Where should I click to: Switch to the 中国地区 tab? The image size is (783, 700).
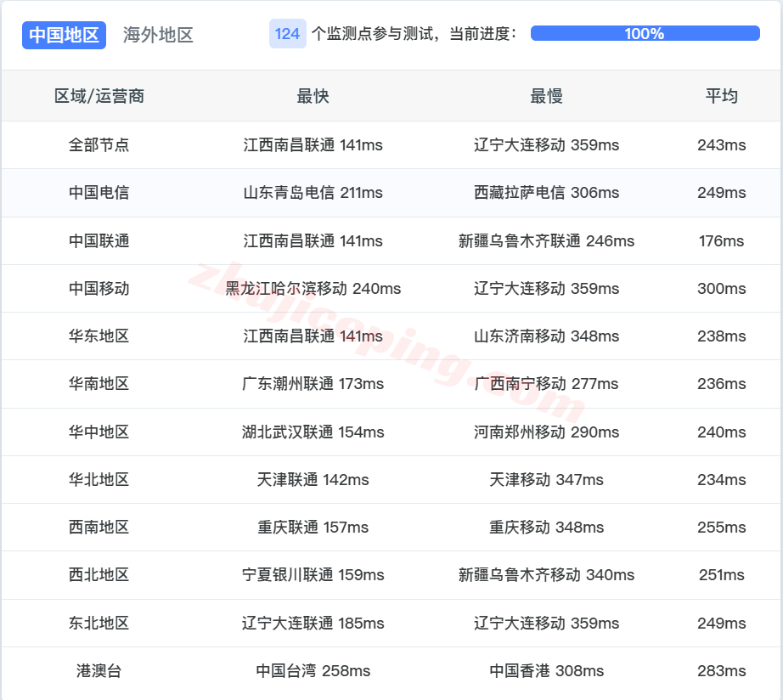[65, 35]
